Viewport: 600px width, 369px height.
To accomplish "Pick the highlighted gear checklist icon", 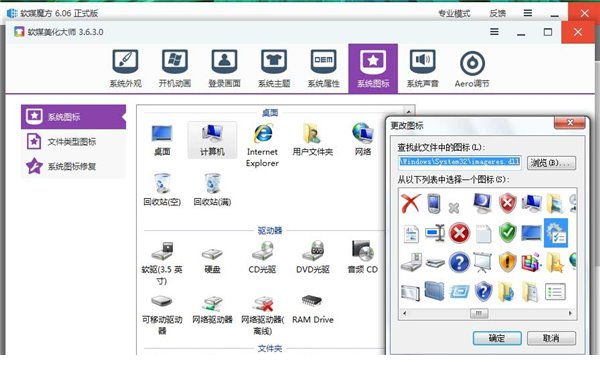I will coord(556,233).
